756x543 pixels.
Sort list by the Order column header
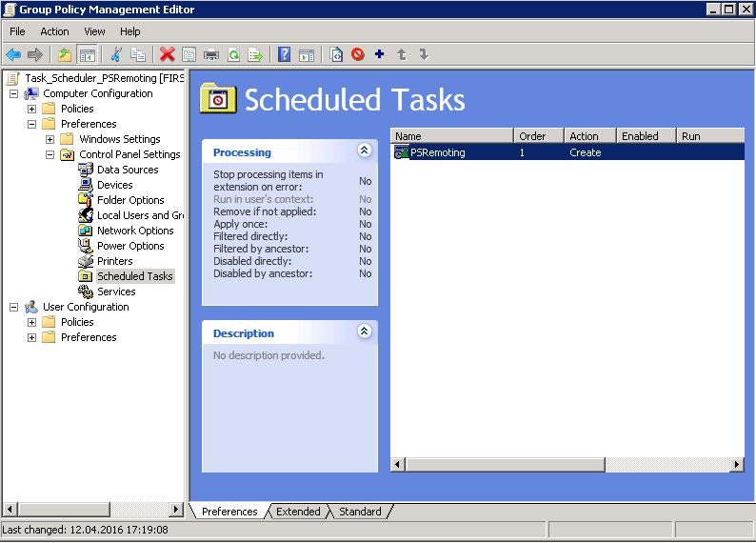539,136
